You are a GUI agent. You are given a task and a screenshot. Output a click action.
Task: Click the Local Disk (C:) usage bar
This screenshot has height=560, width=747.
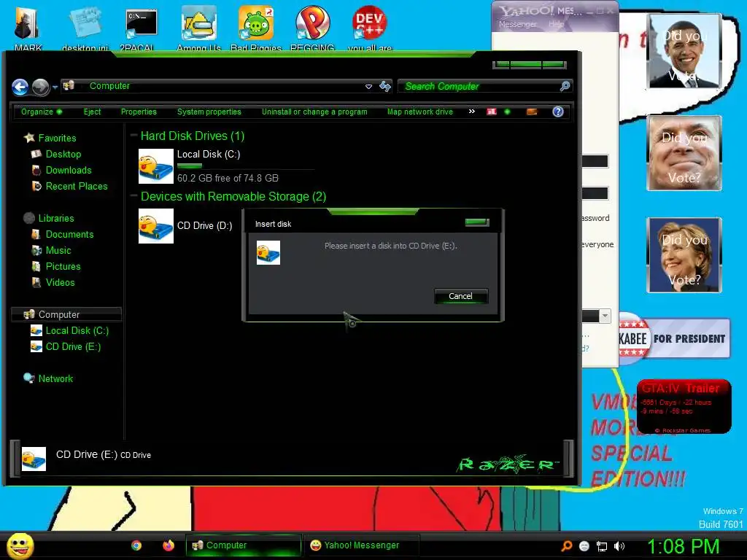245,166
